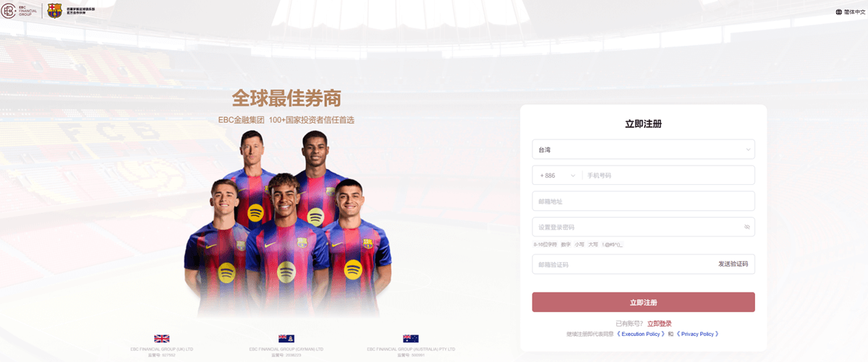Viewport: 868px width, 362px height.
Task: Open the Privacy Policy link
Action: tap(697, 335)
